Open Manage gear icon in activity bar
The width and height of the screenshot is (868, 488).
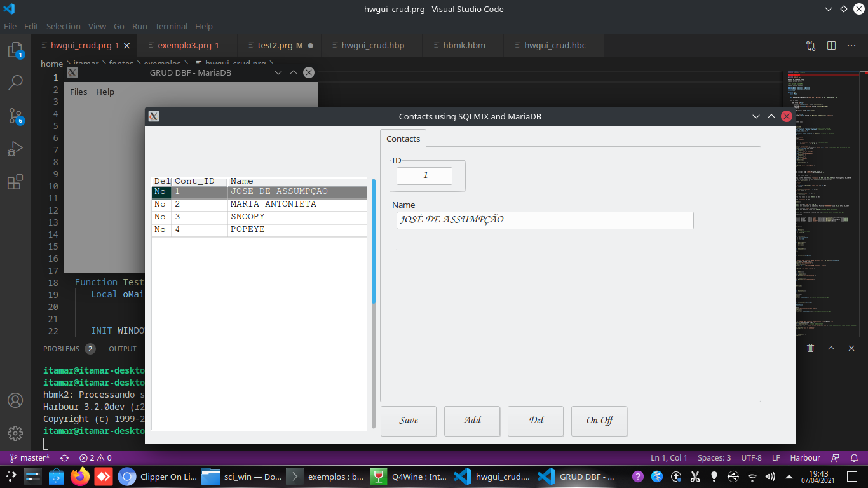click(x=15, y=433)
